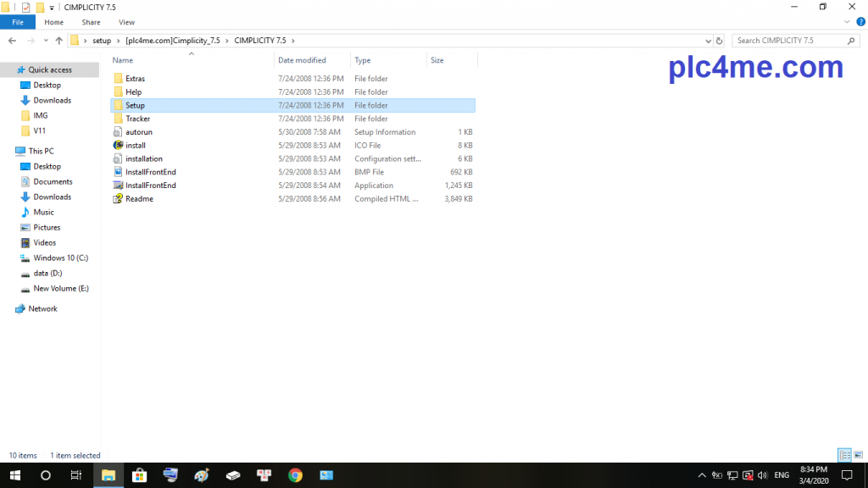Select the autorun setup information file
Screen dimensions: 868x488
click(x=138, y=132)
